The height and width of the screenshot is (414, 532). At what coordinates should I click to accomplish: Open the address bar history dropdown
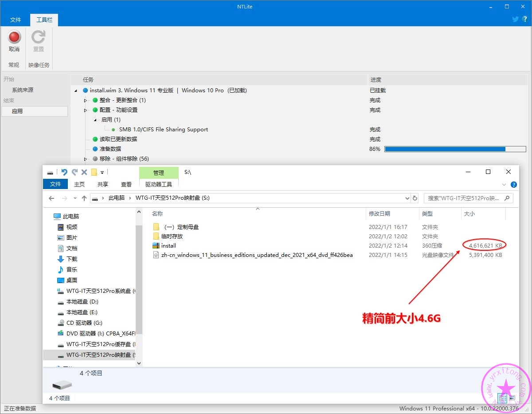pos(407,198)
